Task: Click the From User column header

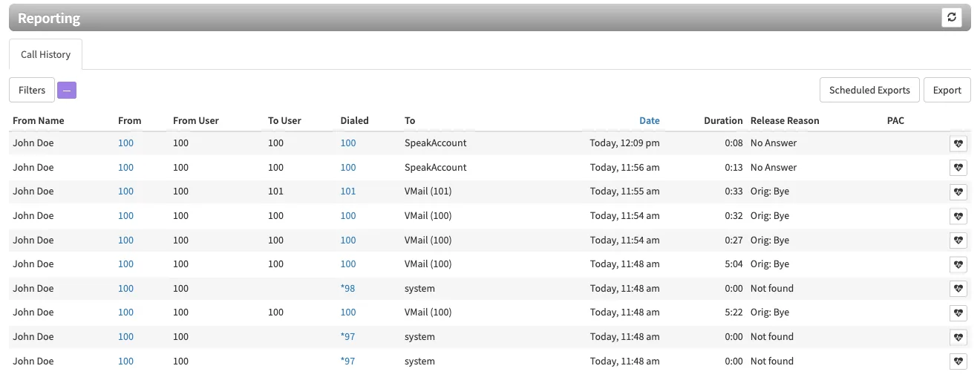Action: click(x=196, y=120)
